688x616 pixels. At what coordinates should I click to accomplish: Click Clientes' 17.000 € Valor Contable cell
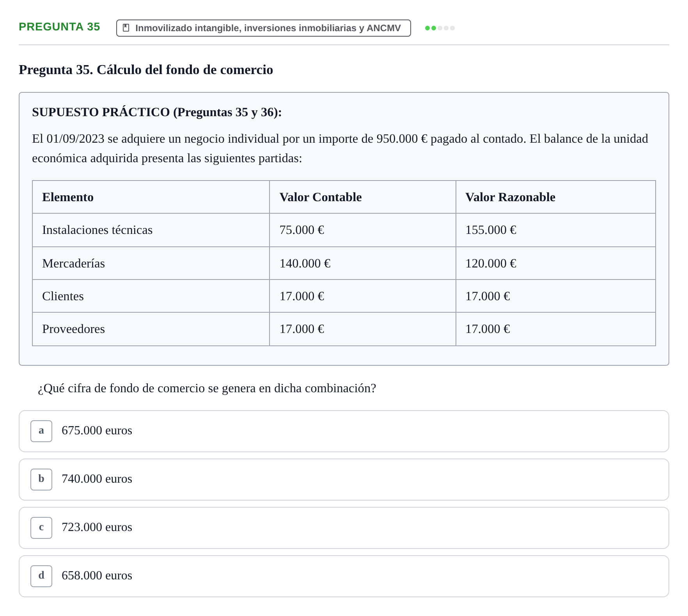(x=363, y=296)
